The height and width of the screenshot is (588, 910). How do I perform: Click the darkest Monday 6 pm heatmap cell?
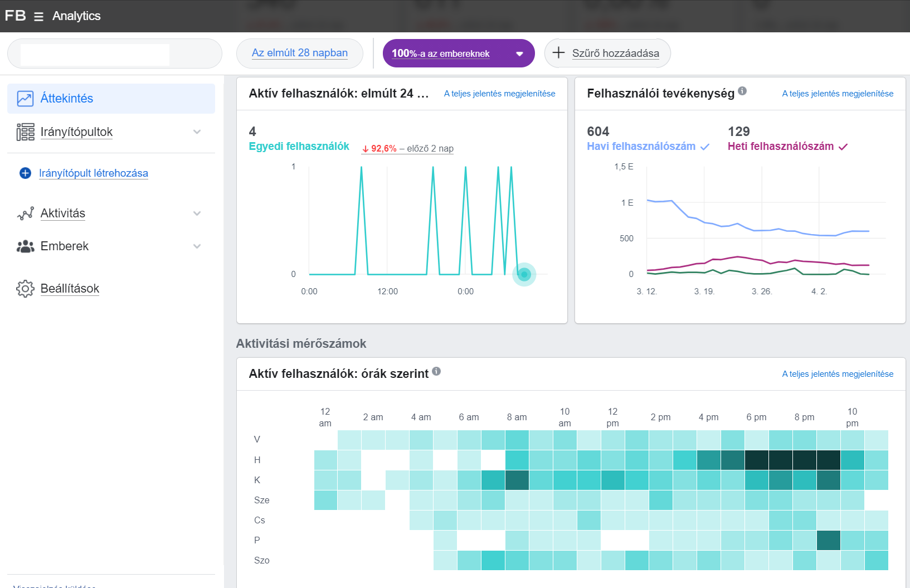757,460
